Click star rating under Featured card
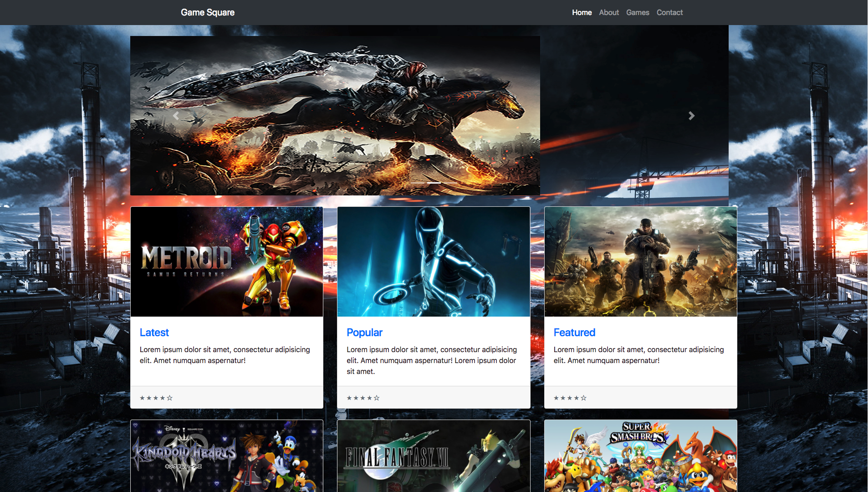 pos(570,398)
